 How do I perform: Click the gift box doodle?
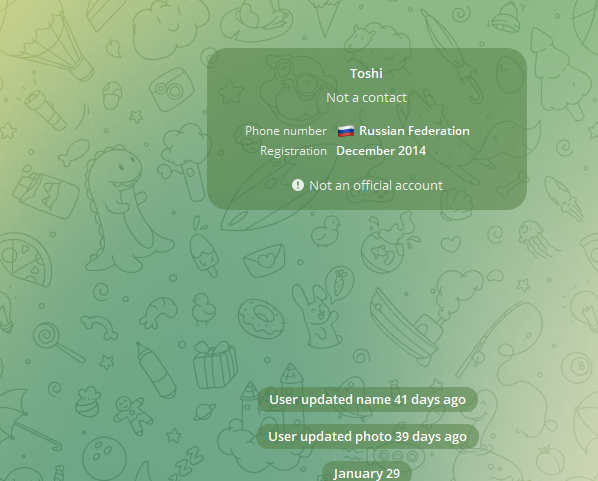pos(215,364)
